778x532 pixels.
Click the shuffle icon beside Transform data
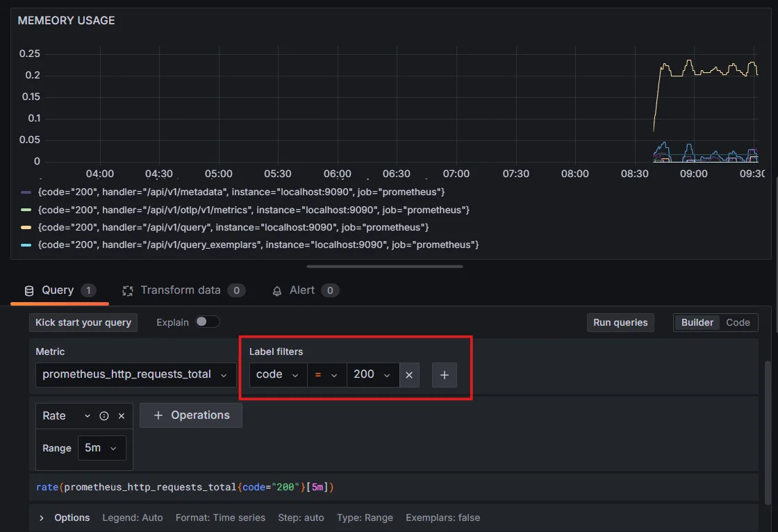pyautogui.click(x=126, y=290)
